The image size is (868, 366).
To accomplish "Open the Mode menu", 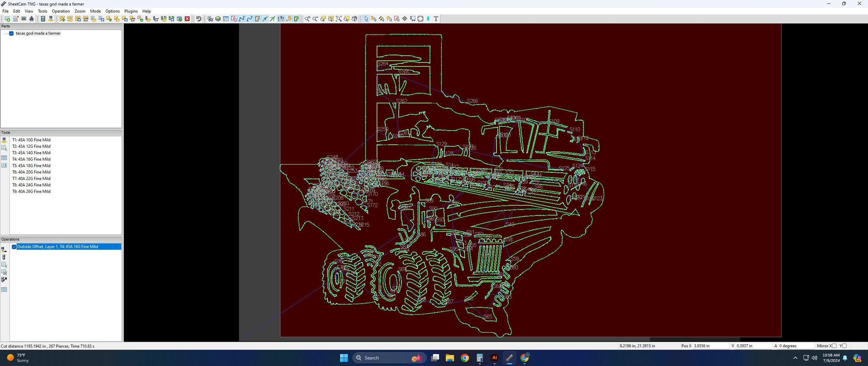I will click(95, 11).
